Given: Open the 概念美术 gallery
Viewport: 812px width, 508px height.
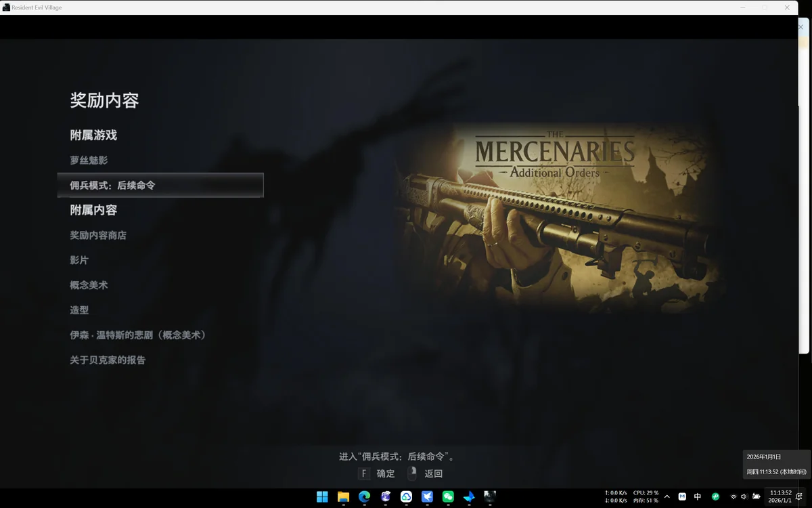Looking at the screenshot, I should (89, 286).
